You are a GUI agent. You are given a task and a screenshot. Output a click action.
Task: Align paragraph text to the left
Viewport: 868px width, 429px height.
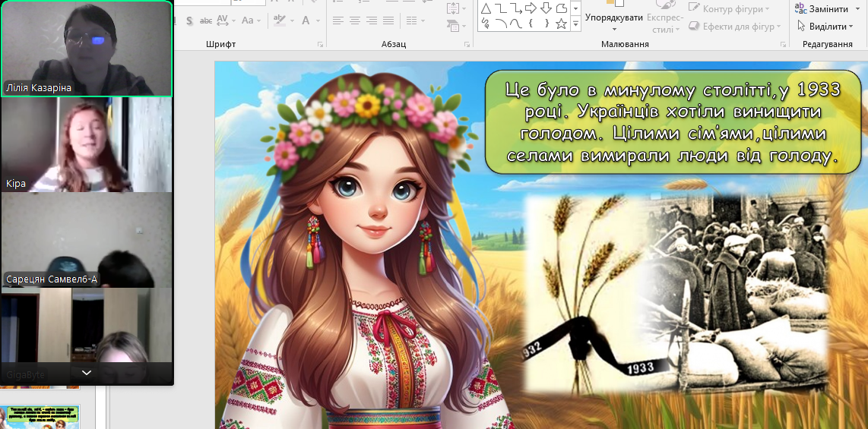[x=337, y=21]
